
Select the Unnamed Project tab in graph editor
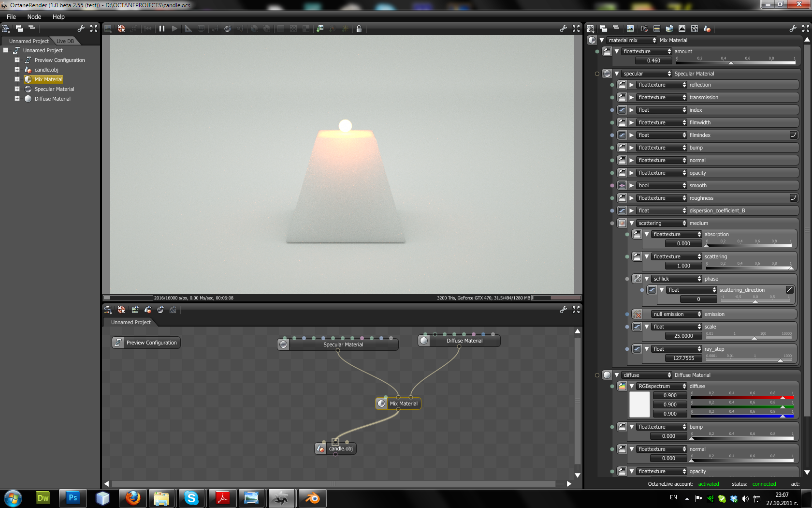130,322
